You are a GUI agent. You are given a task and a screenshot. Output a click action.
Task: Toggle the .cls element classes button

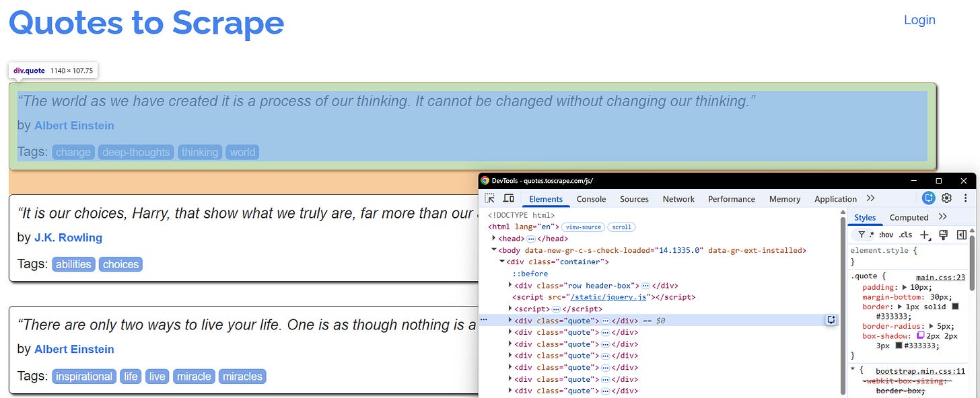tap(906, 235)
